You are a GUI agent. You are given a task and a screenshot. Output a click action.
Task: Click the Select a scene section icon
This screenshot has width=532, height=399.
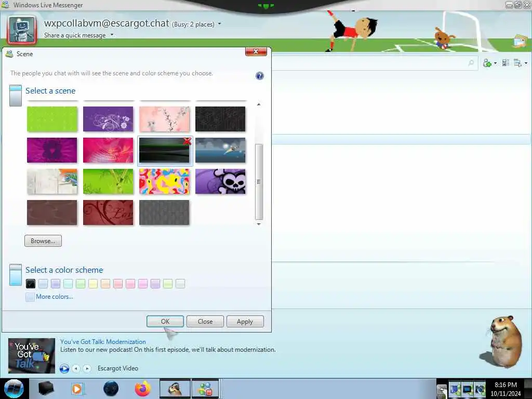click(x=16, y=96)
